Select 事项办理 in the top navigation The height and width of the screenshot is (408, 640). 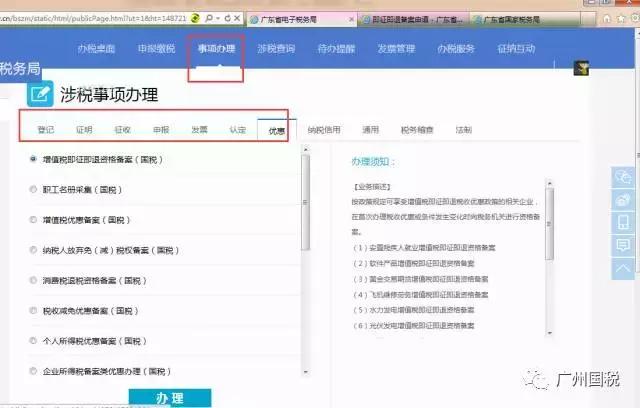[x=216, y=49]
